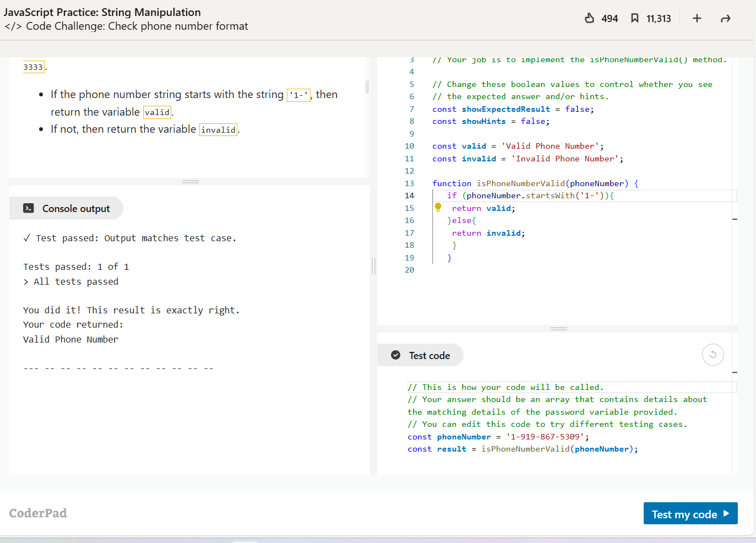
Task: Select the Test code tab
Action: (429, 355)
